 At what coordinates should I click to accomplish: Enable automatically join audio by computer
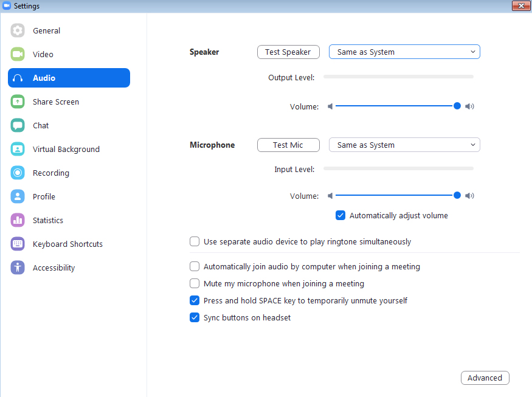[x=195, y=266]
